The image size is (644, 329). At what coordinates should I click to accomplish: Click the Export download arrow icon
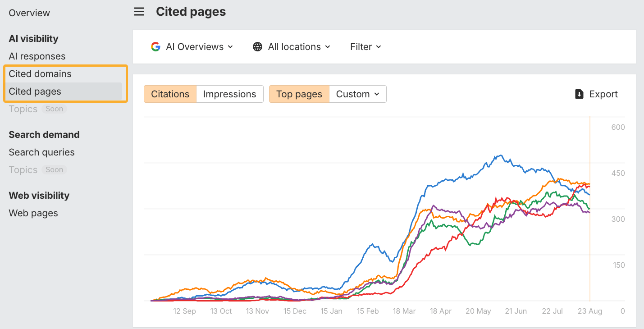tap(579, 94)
